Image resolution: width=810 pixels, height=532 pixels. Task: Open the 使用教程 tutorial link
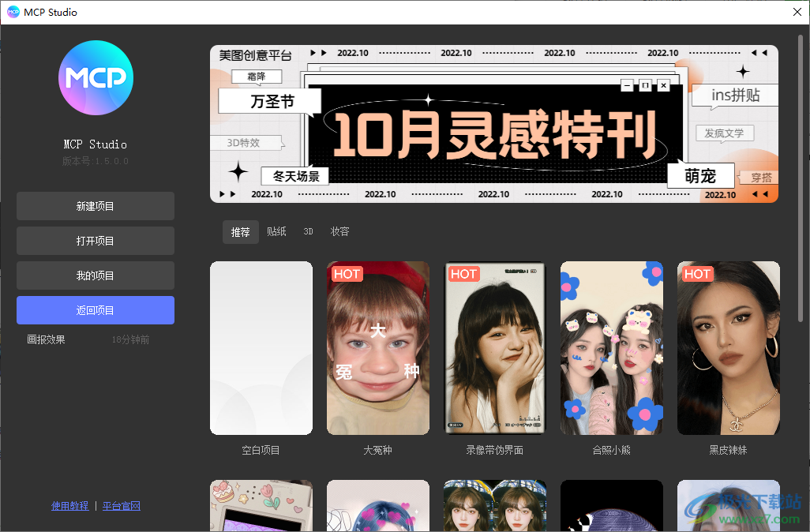pos(69,505)
